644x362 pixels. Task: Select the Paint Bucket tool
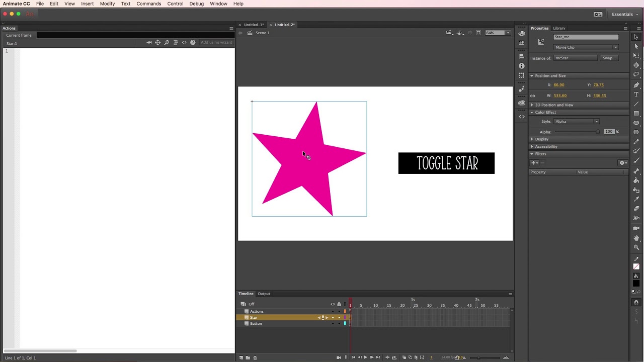[x=636, y=180]
